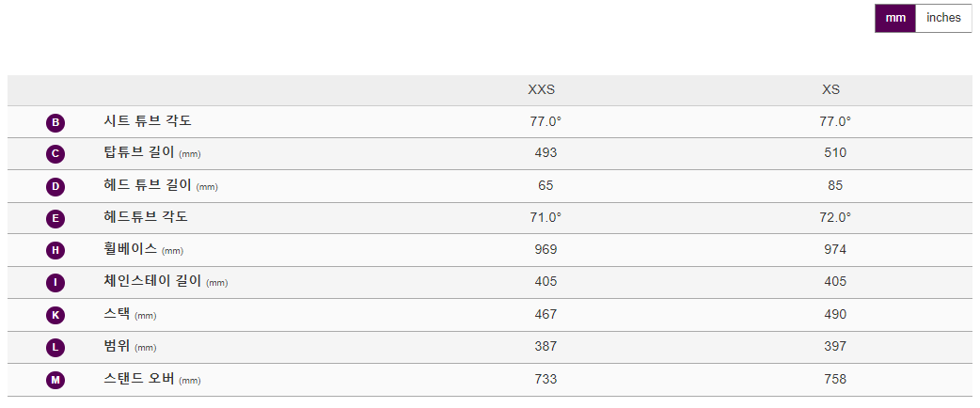Click the purple I badge icon
Image resolution: width=980 pixels, height=408 pixels.
(55, 282)
